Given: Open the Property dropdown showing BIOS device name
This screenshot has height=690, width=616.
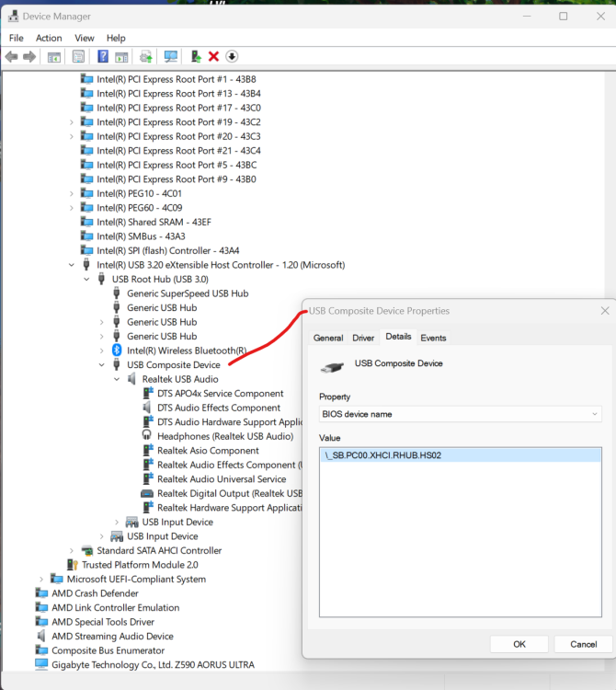Looking at the screenshot, I should tap(460, 414).
